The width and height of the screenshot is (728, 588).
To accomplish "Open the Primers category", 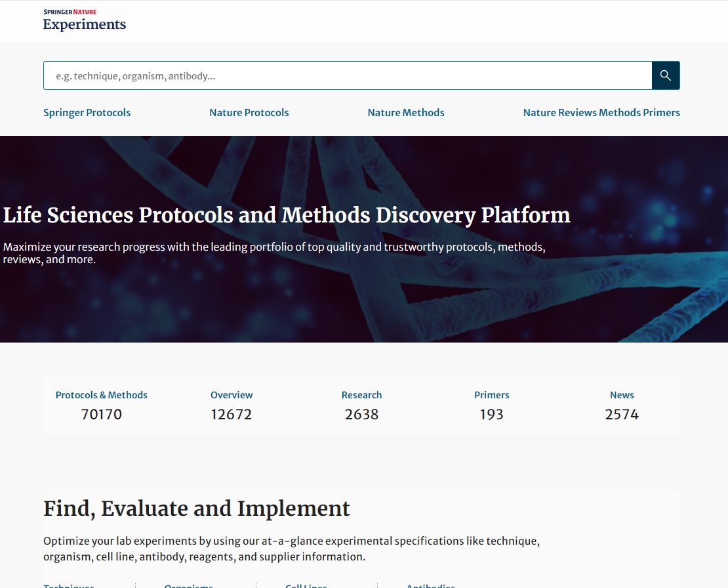I will [491, 395].
